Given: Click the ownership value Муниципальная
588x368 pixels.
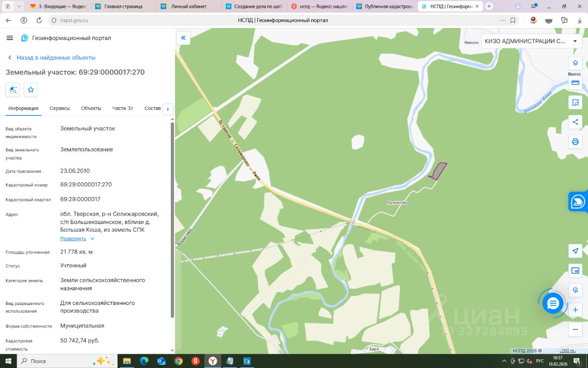Looking at the screenshot, I should 82,326.
